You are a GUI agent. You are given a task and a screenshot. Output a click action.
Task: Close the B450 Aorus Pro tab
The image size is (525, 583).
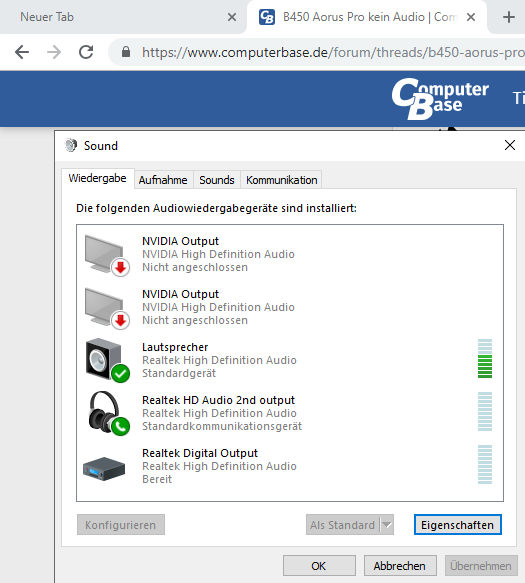[471, 17]
